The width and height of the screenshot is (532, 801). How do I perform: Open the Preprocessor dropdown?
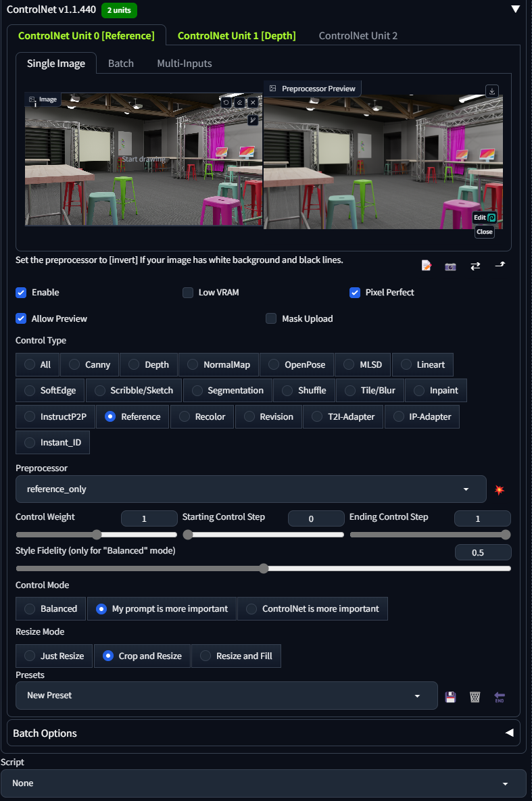point(251,489)
